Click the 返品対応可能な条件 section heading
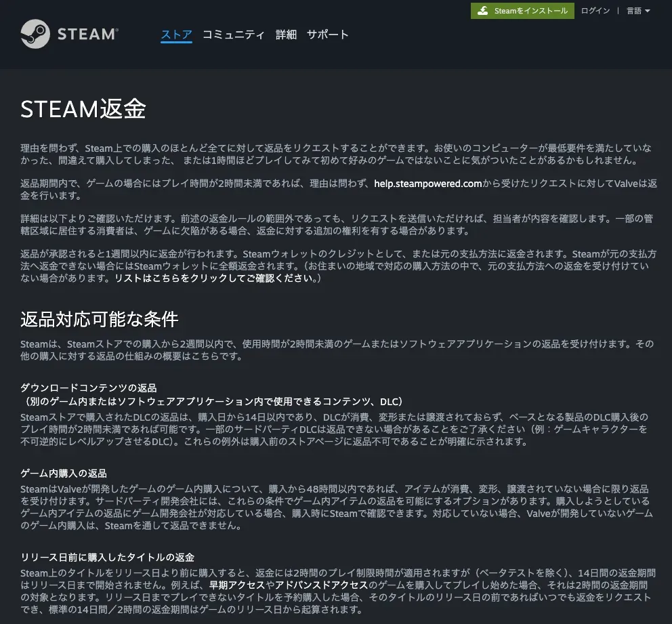672x624 pixels. pyautogui.click(x=99, y=318)
